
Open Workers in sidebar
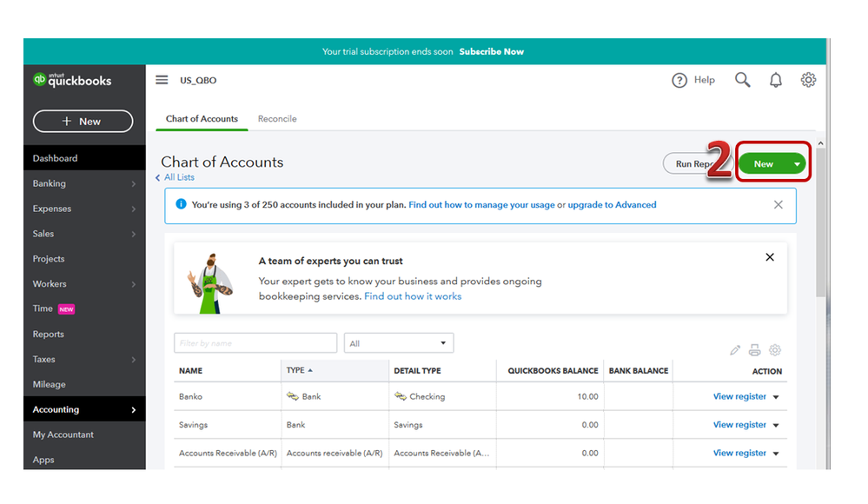(50, 283)
